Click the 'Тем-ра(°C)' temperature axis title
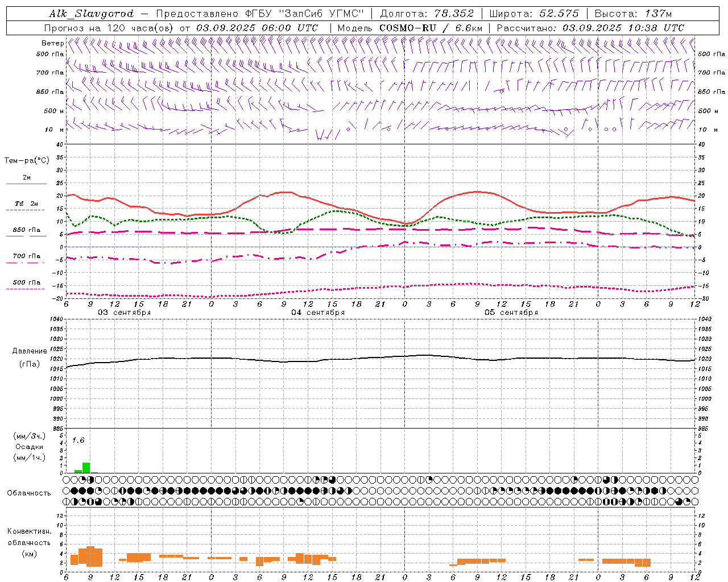 (27, 161)
